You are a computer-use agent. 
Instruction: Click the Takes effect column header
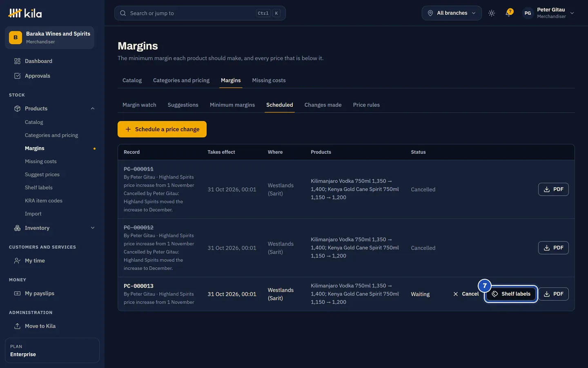click(x=221, y=152)
